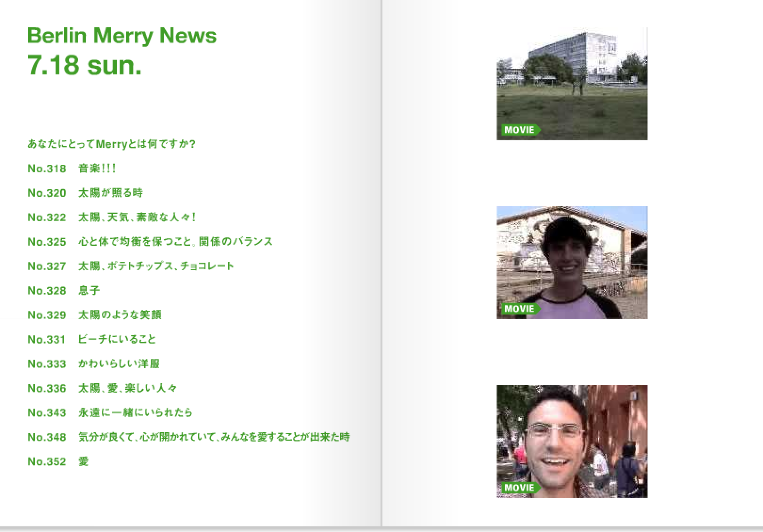This screenshot has width=763, height=532.
Task: Select entry No.352 愛
Action: click(58, 462)
